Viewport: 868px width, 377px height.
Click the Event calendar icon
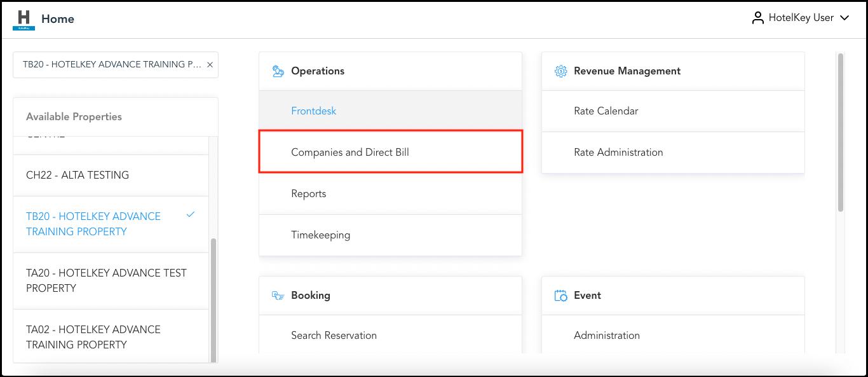coord(560,295)
